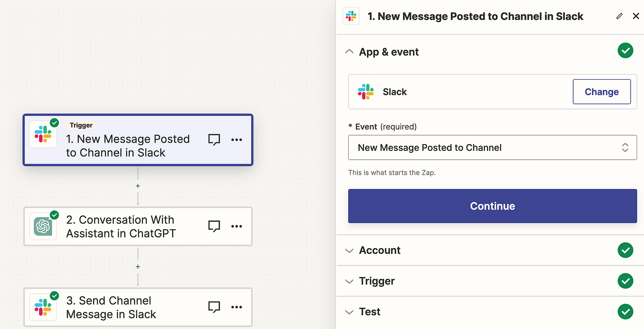Open the three-dot menu on step 2
The image size is (644, 329).
click(x=237, y=226)
